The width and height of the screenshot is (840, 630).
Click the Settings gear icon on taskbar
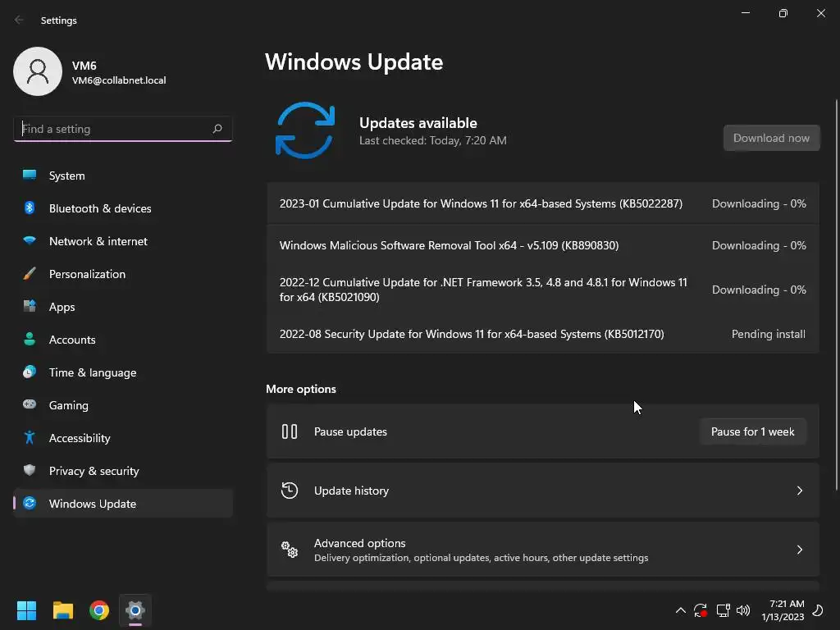[135, 610]
